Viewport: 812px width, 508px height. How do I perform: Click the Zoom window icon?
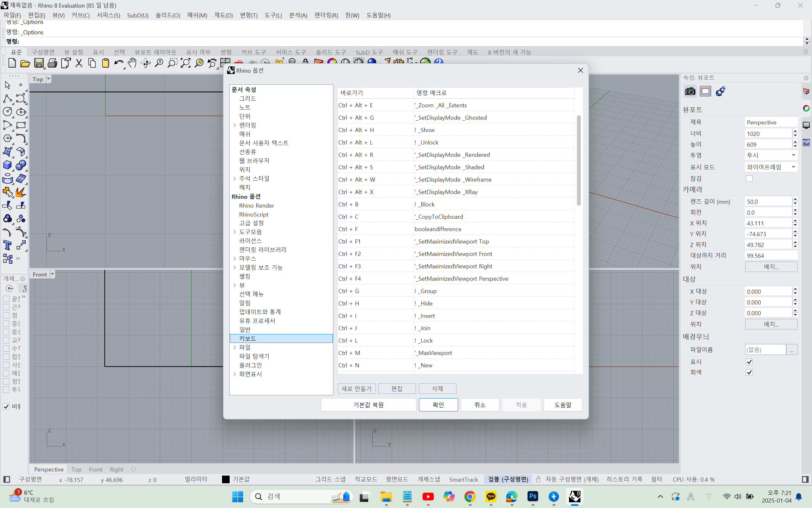pos(172,63)
